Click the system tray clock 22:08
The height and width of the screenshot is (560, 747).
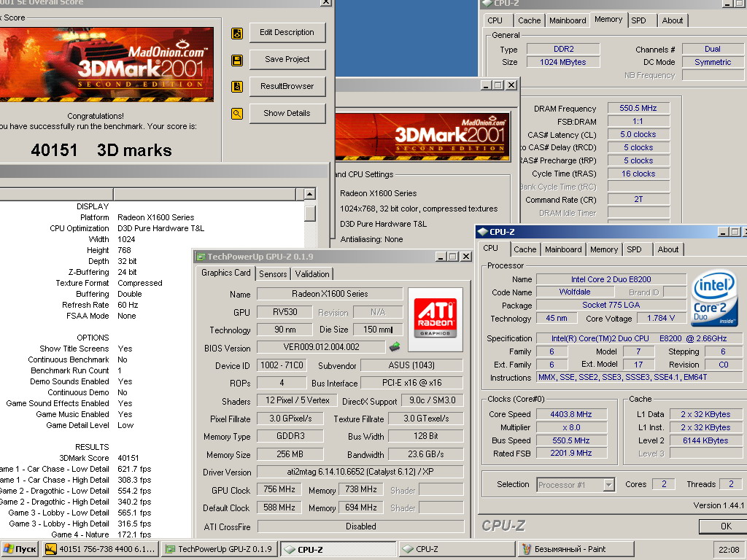click(x=729, y=550)
